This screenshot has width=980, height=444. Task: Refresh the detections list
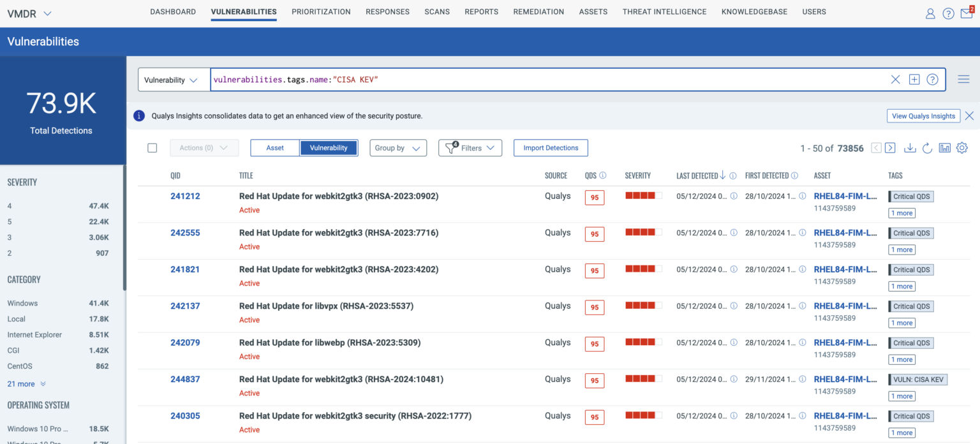[928, 147]
